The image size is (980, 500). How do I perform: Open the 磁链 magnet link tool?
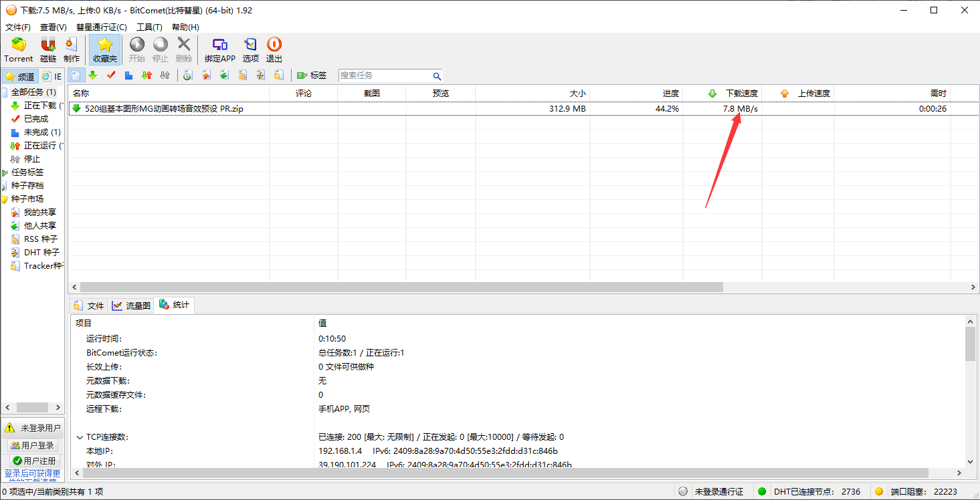click(48, 49)
